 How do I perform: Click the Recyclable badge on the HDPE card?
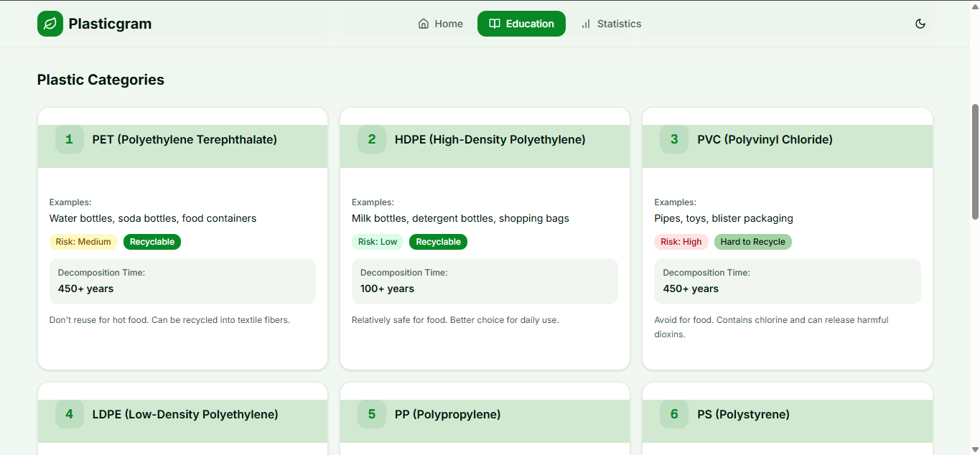click(x=438, y=242)
